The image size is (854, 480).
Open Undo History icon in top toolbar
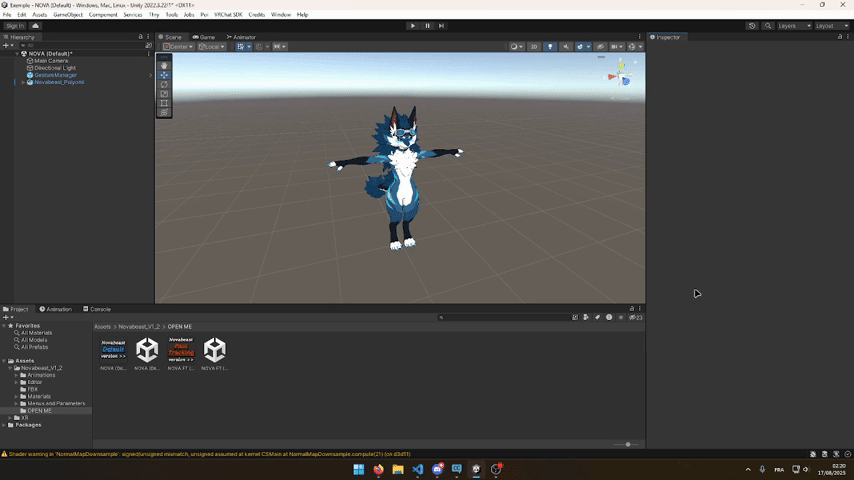[x=752, y=25]
